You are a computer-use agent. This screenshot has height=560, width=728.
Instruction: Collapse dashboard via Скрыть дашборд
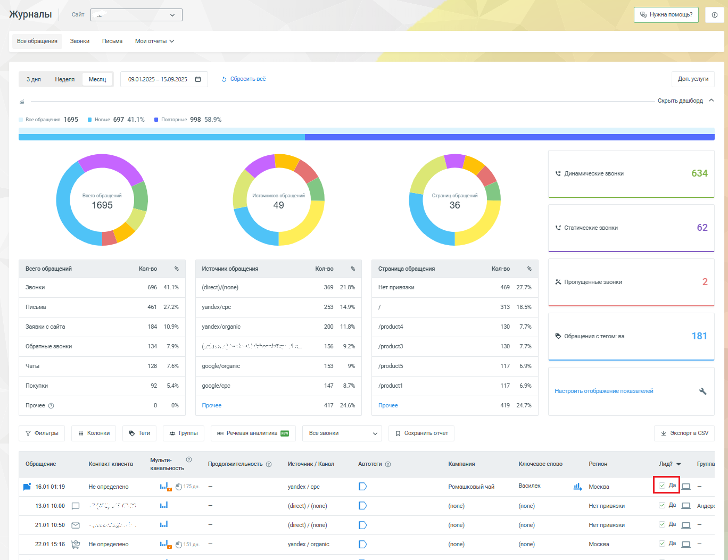click(x=685, y=101)
